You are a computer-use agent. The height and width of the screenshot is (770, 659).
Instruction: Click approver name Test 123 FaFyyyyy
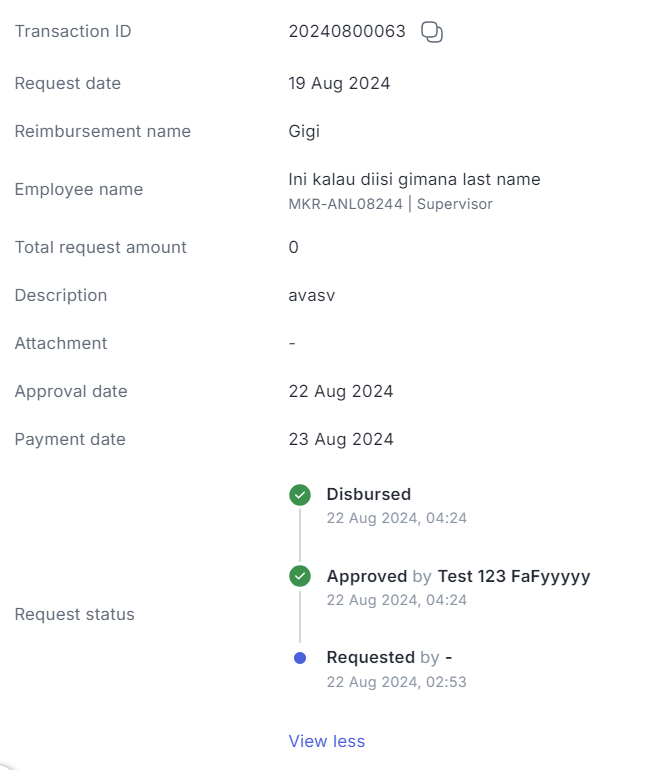click(514, 576)
